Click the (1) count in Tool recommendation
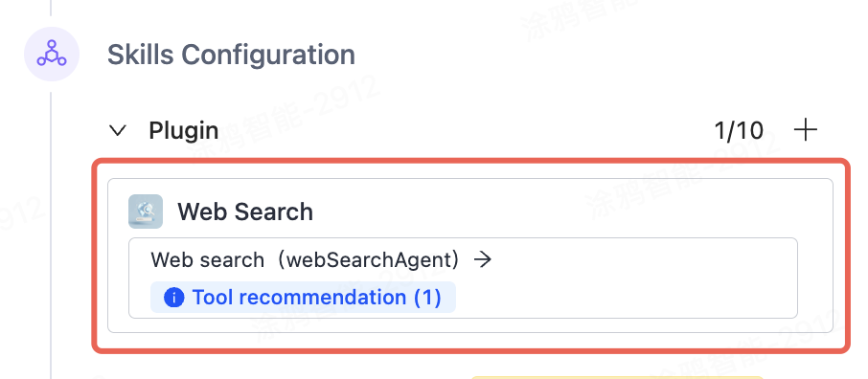Viewport: 868px width, 379px height. tap(427, 297)
